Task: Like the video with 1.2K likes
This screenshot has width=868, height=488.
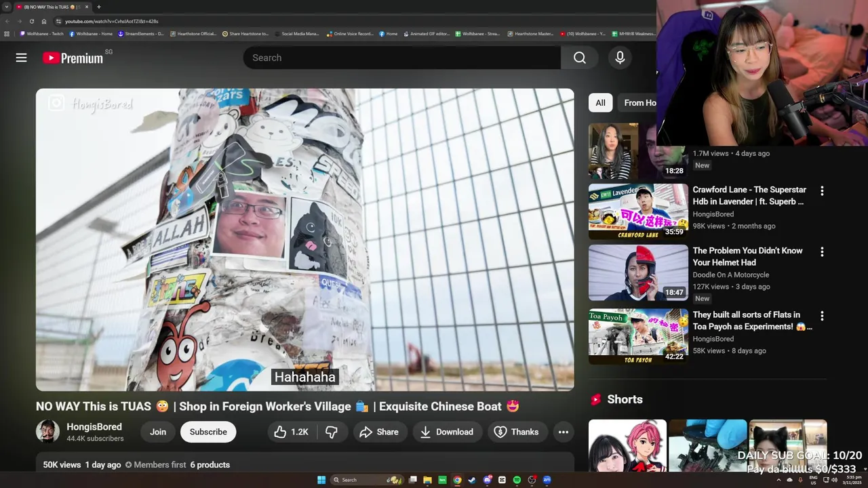Action: (291, 432)
